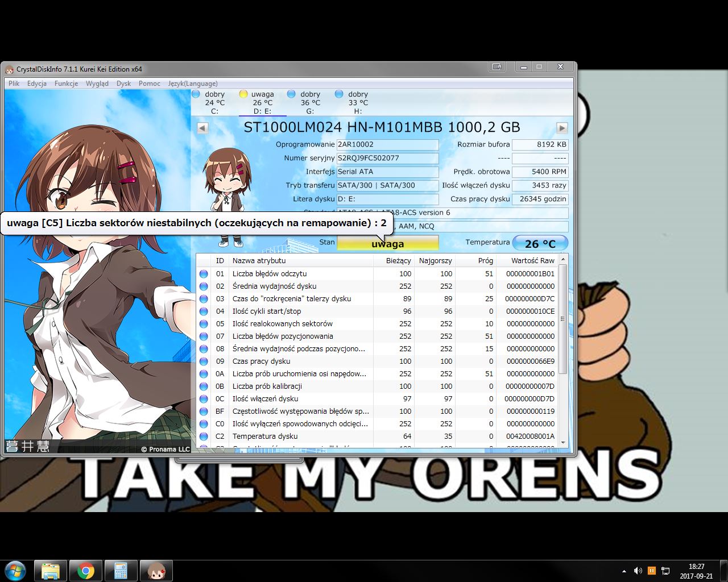Select 'Liczba prób kalibracji' row
Viewport: 728px width, 582px height.
click(x=377, y=386)
